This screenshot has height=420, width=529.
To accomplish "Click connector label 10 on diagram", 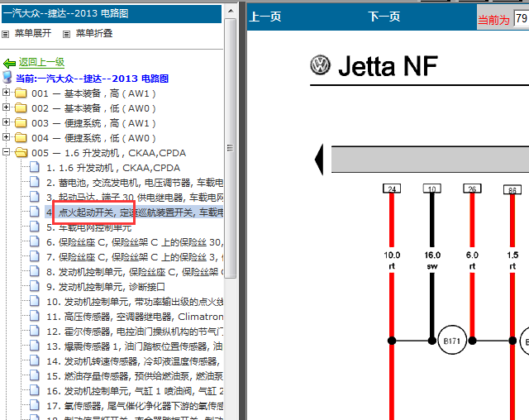I will 432,189.
